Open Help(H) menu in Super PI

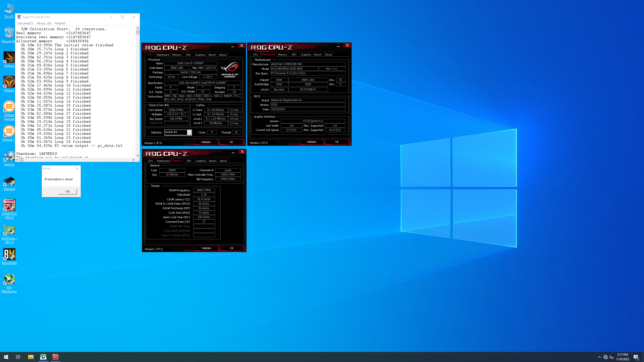[60, 23]
